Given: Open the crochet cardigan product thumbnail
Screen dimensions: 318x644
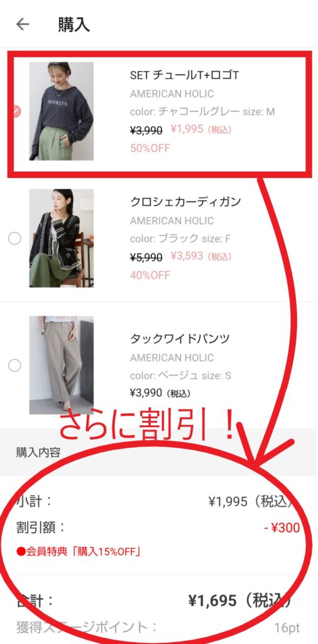Looking at the screenshot, I should [x=62, y=238].
